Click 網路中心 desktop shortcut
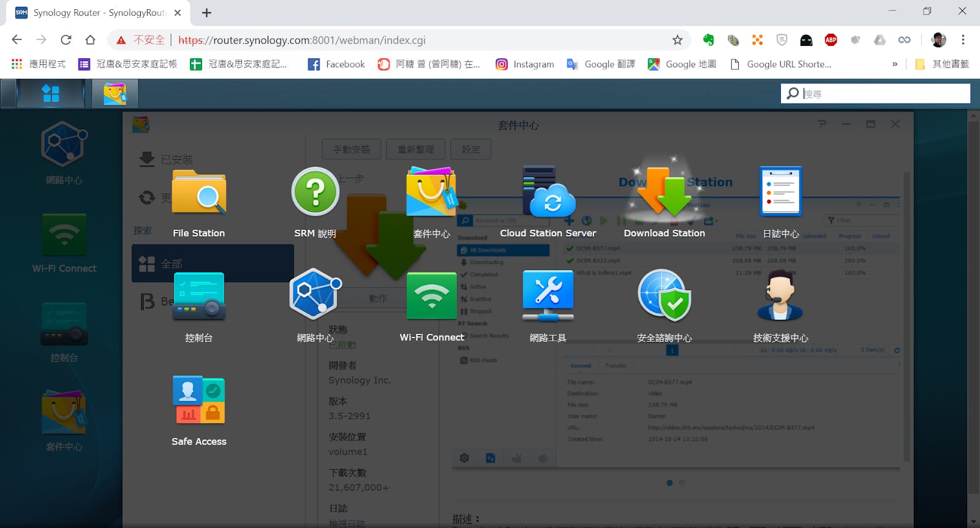Viewport: 980px width, 528px height. (x=64, y=153)
